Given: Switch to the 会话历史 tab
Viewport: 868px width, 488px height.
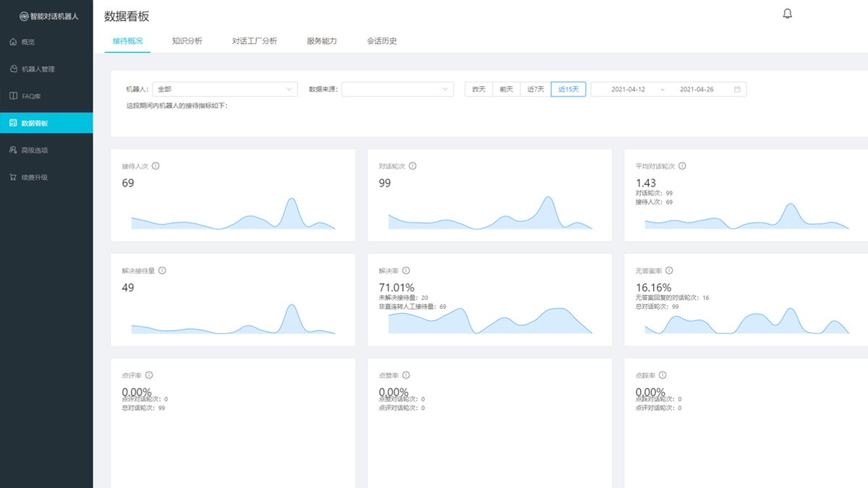Looking at the screenshot, I should tap(381, 41).
